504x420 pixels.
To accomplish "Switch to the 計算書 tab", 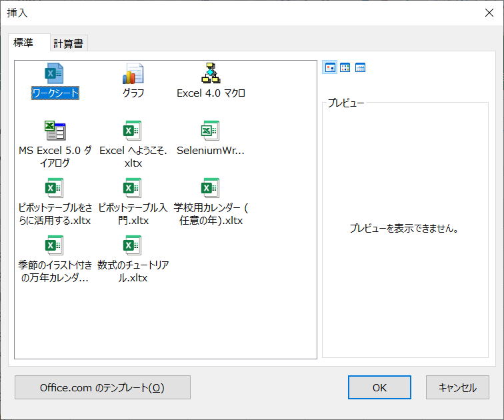I will [69, 44].
